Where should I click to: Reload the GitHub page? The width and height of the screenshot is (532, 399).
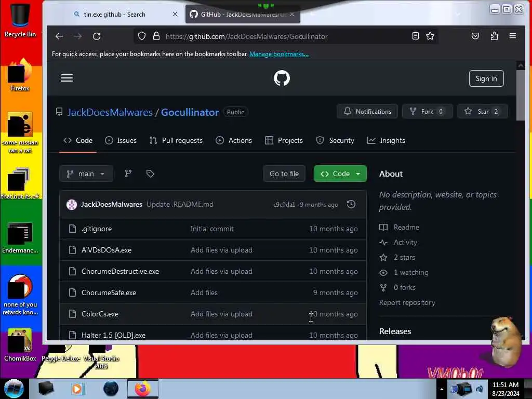pos(97,36)
